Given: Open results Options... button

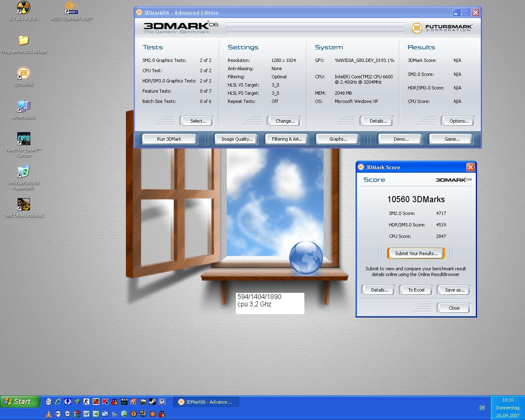Looking at the screenshot, I should pyautogui.click(x=459, y=121).
